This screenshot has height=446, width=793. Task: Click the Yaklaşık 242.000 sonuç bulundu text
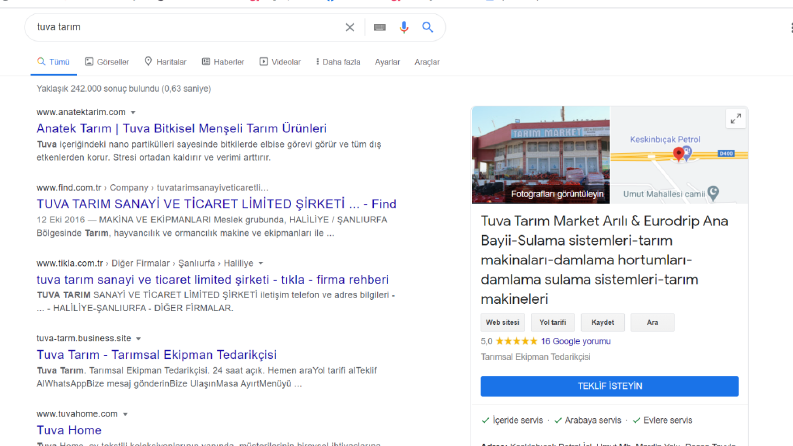pos(123,89)
